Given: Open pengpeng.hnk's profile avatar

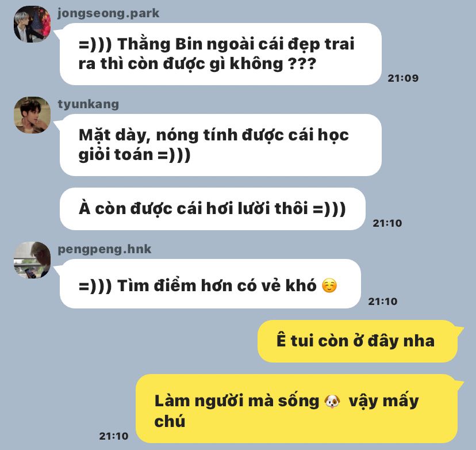Looking at the screenshot, I should tap(32, 260).
